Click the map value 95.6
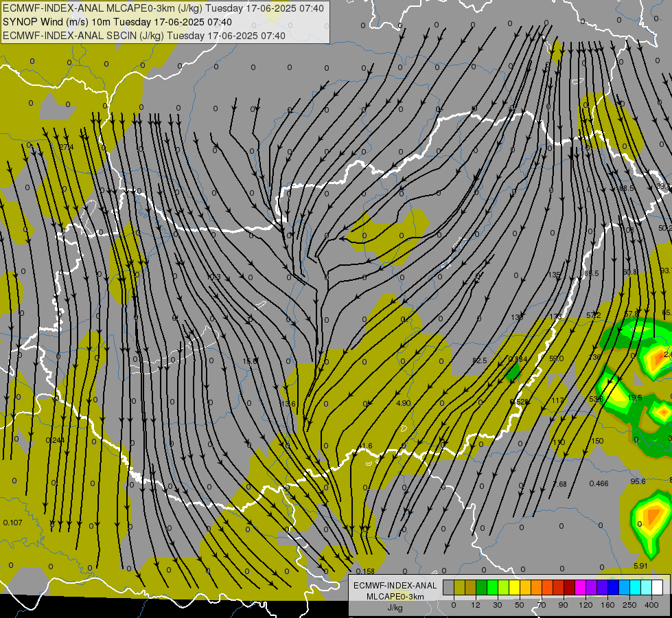The height and width of the screenshot is (618, 672). (x=638, y=481)
